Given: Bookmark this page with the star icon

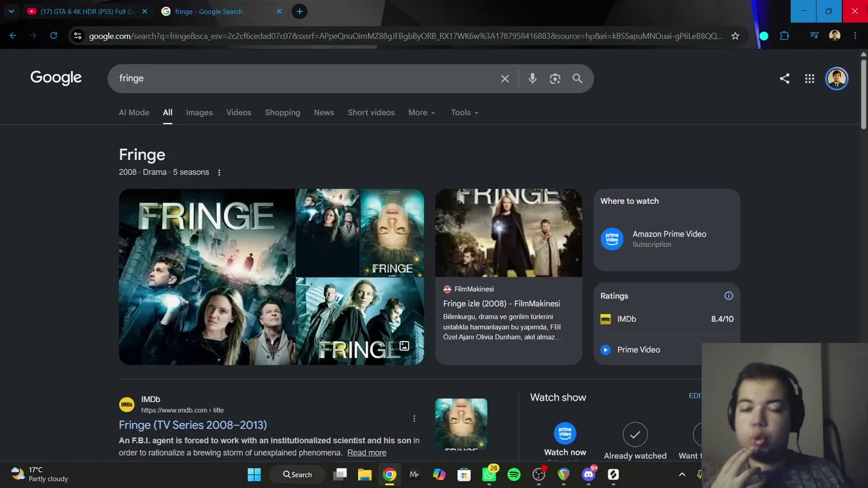Looking at the screenshot, I should click(735, 36).
